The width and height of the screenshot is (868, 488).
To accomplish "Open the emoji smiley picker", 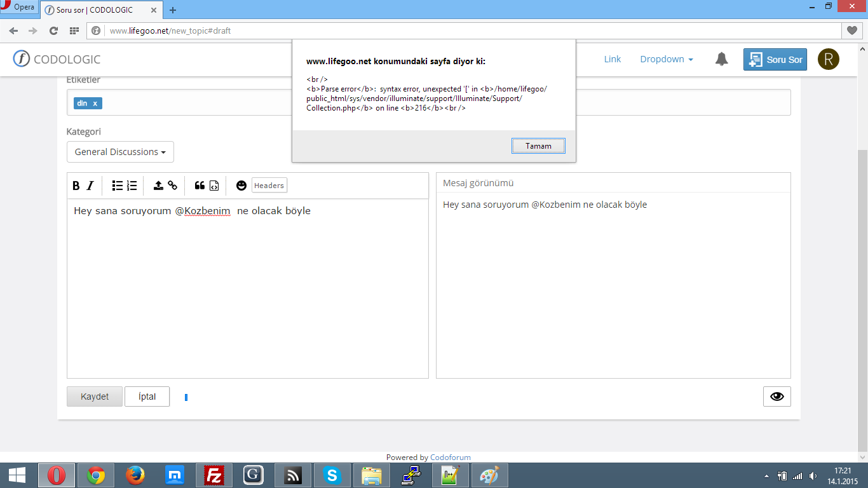I will coord(241,186).
